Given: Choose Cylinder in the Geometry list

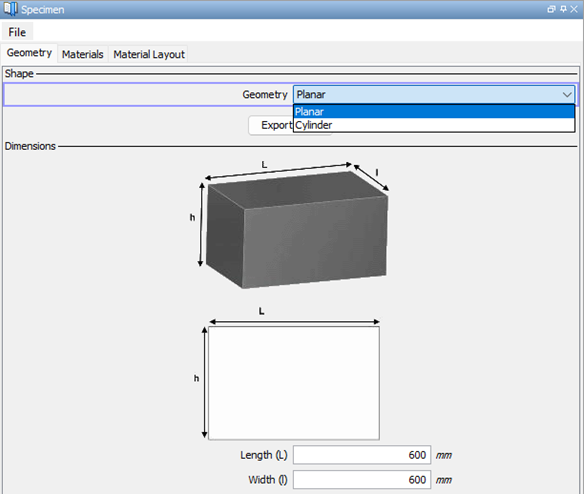Looking at the screenshot, I should coord(434,125).
